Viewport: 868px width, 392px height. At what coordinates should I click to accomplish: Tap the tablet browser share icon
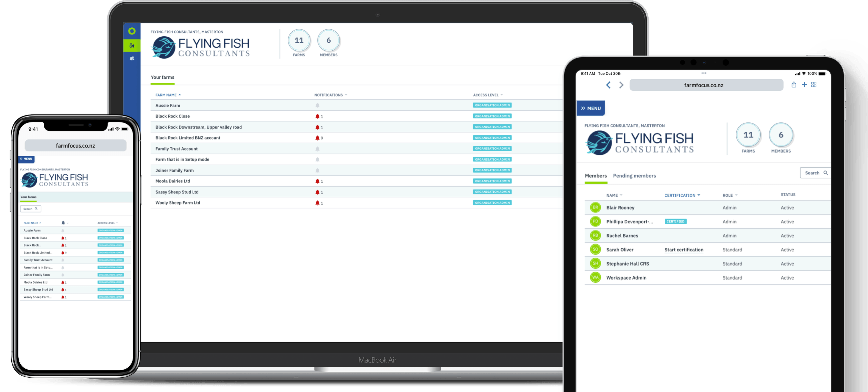pos(794,84)
